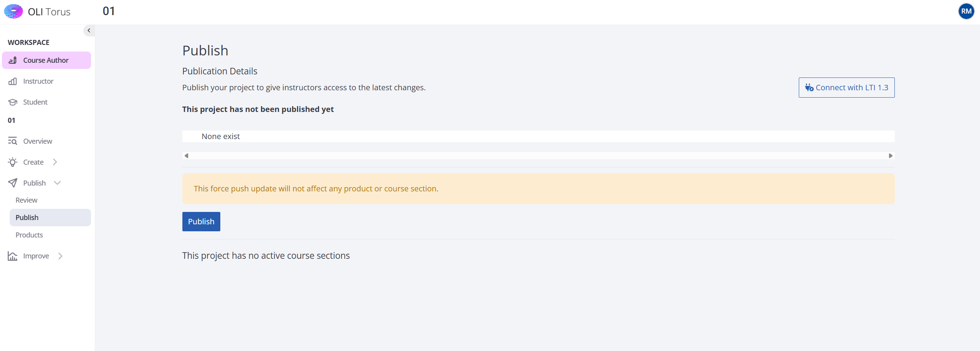The height and width of the screenshot is (351, 980).
Task: Click the OLI Torus logo icon
Action: pyautogui.click(x=14, y=11)
